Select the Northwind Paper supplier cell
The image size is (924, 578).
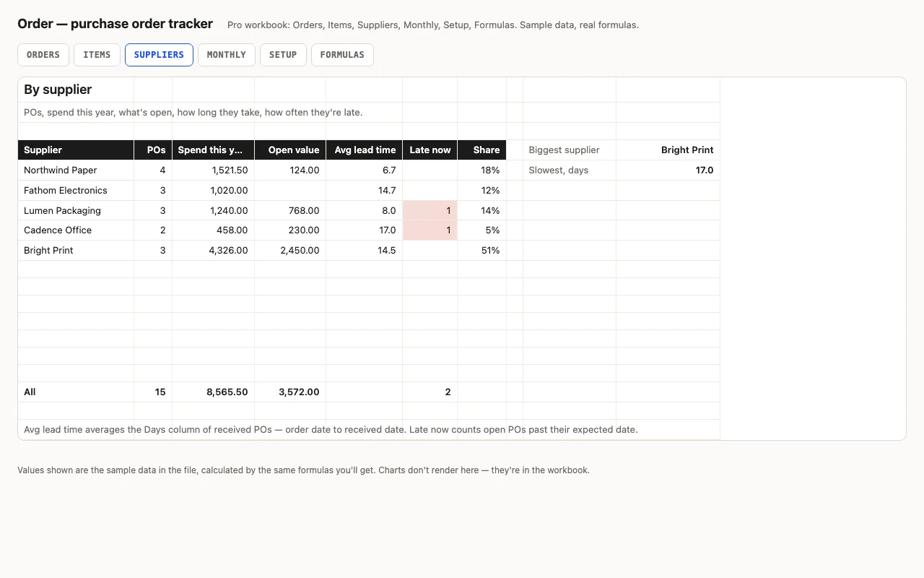tap(76, 171)
